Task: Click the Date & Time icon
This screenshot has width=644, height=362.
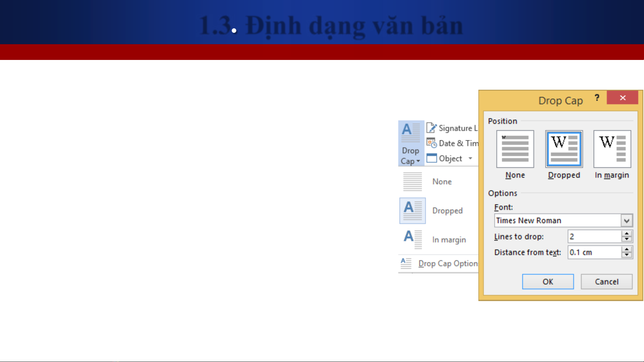Action: tap(431, 143)
